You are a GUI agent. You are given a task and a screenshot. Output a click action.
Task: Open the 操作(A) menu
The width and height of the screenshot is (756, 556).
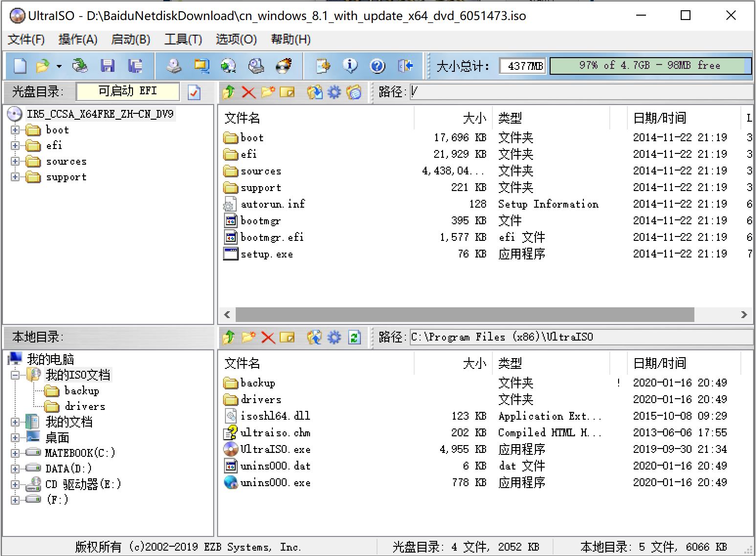coord(78,40)
